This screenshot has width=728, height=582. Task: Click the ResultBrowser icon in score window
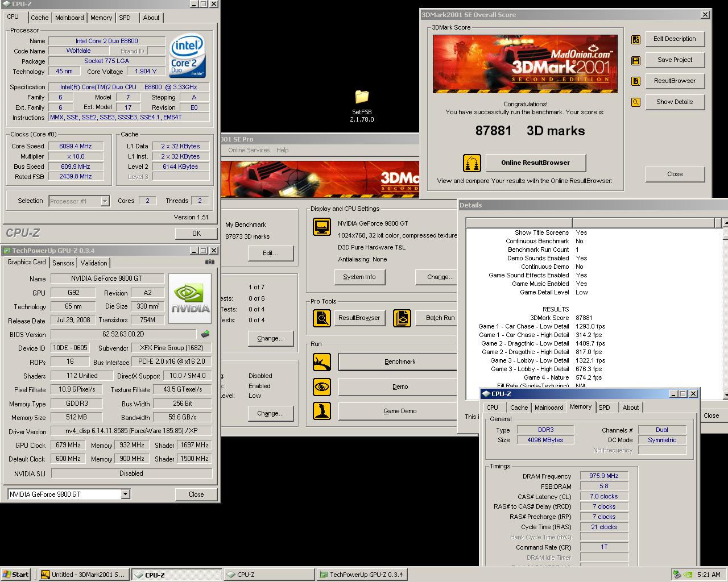coord(636,81)
